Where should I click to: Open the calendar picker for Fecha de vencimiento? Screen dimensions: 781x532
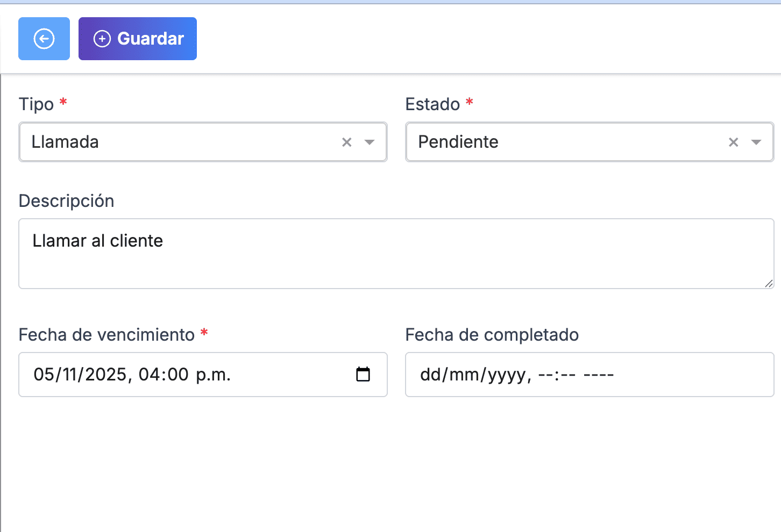coord(364,375)
